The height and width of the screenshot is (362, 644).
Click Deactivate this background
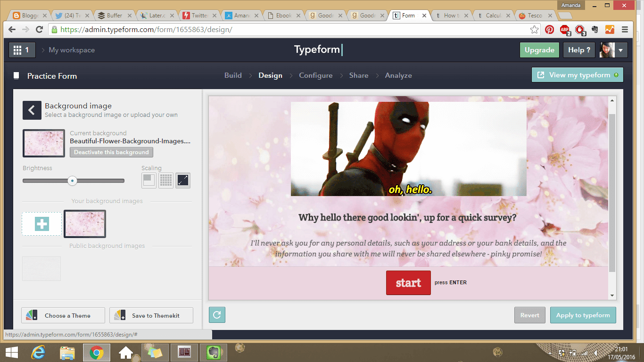[x=111, y=152]
